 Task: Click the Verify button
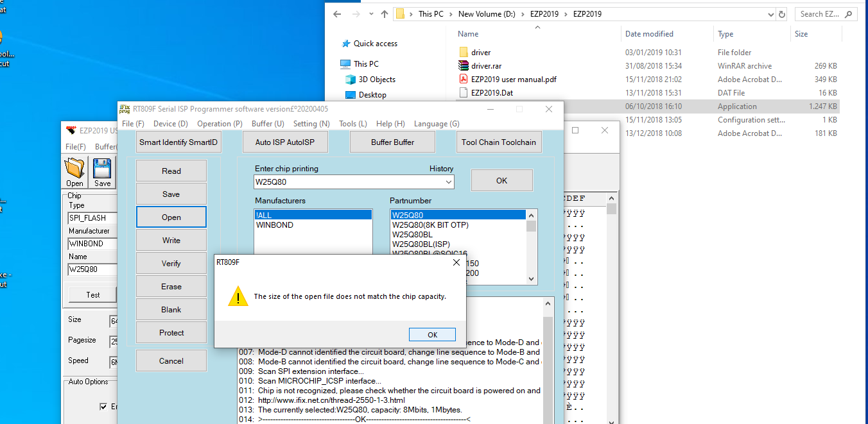(x=171, y=264)
